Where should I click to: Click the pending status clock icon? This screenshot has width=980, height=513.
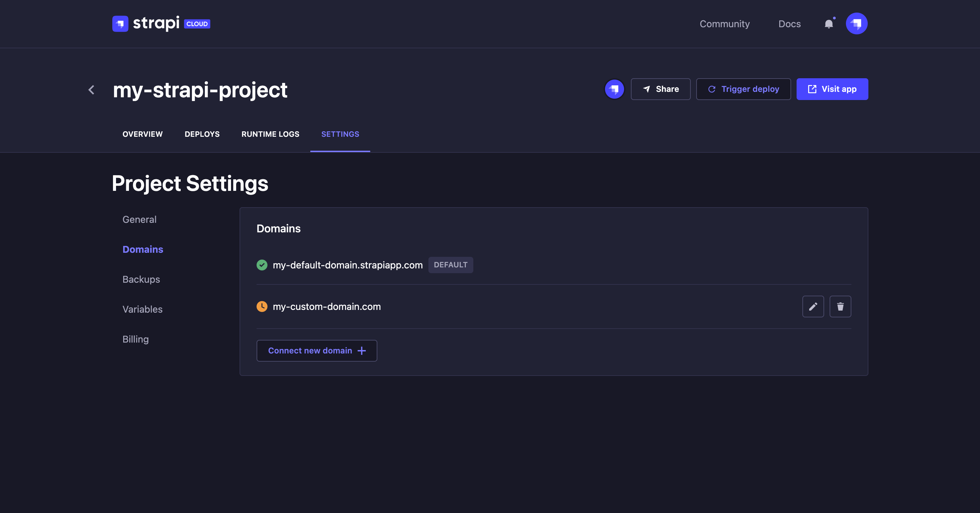point(262,307)
